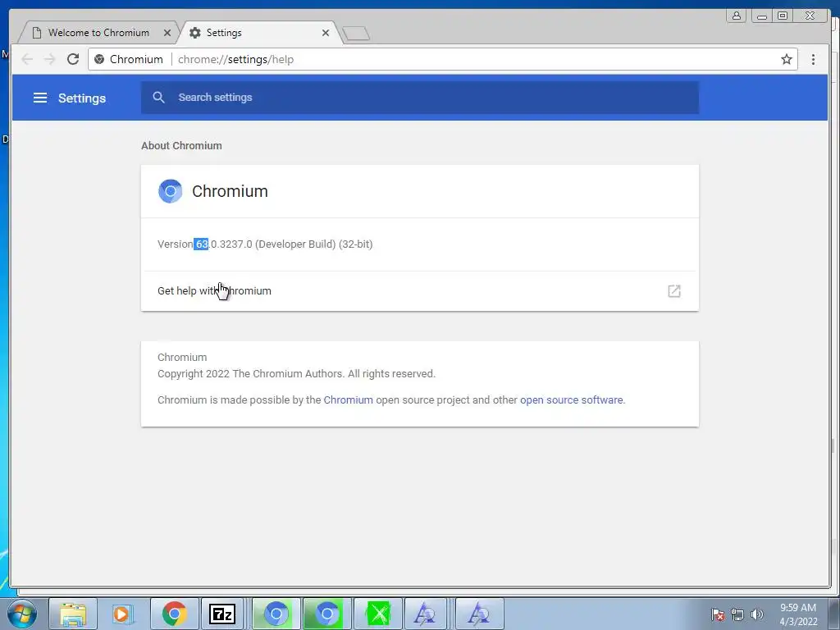Screen dimensions: 840x630
Task: Open the network tray icon
Action: click(737, 614)
